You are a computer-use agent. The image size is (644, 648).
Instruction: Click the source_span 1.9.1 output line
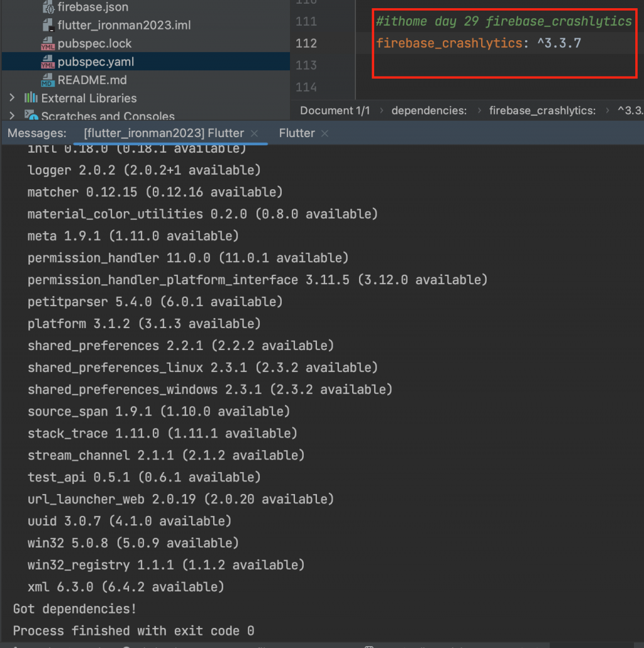click(x=159, y=411)
